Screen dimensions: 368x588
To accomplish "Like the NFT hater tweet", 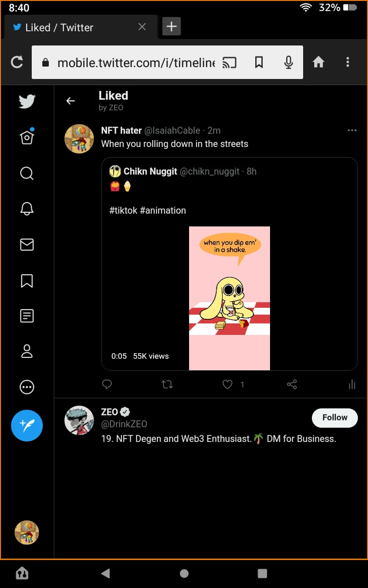I will [228, 385].
